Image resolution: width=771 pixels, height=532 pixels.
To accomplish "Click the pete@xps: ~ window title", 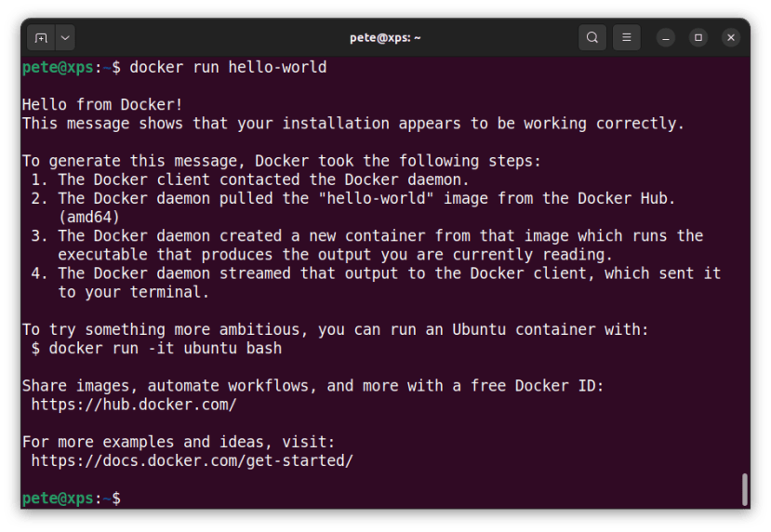I will 385,38.
